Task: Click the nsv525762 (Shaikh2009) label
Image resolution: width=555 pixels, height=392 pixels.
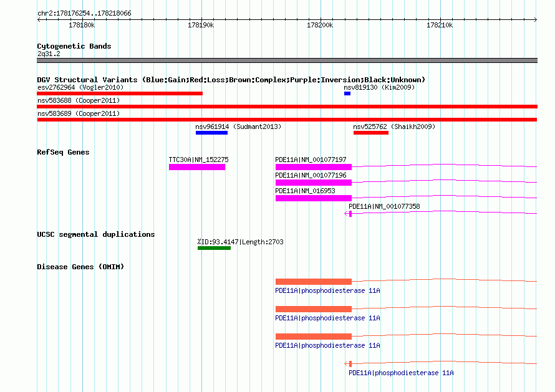Action: pos(394,127)
